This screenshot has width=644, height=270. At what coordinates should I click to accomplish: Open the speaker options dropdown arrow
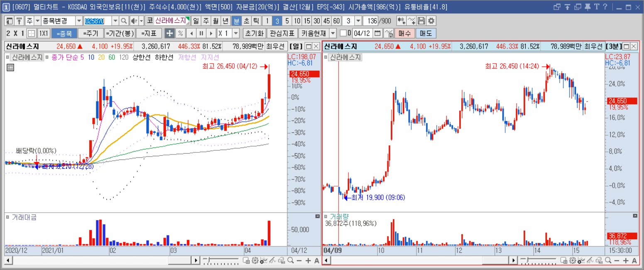point(141,21)
